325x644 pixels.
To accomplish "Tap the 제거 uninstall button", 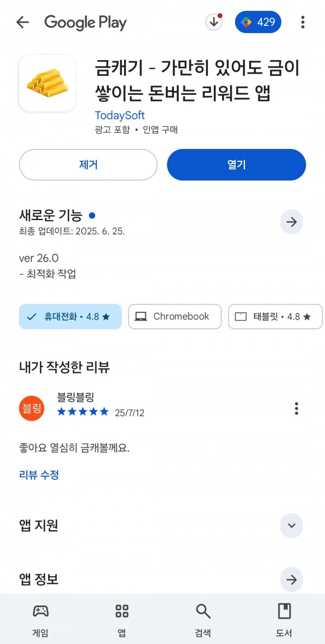I will [88, 165].
